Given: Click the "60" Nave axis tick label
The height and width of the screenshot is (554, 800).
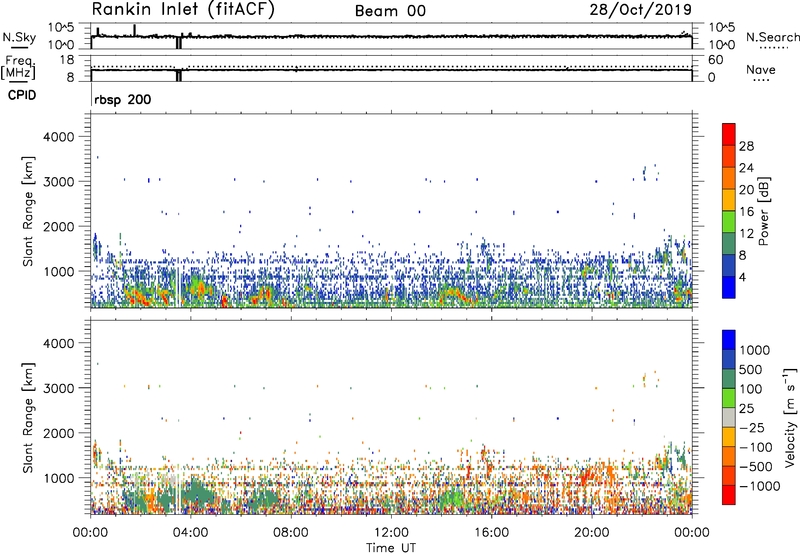Looking at the screenshot, I should [716, 60].
